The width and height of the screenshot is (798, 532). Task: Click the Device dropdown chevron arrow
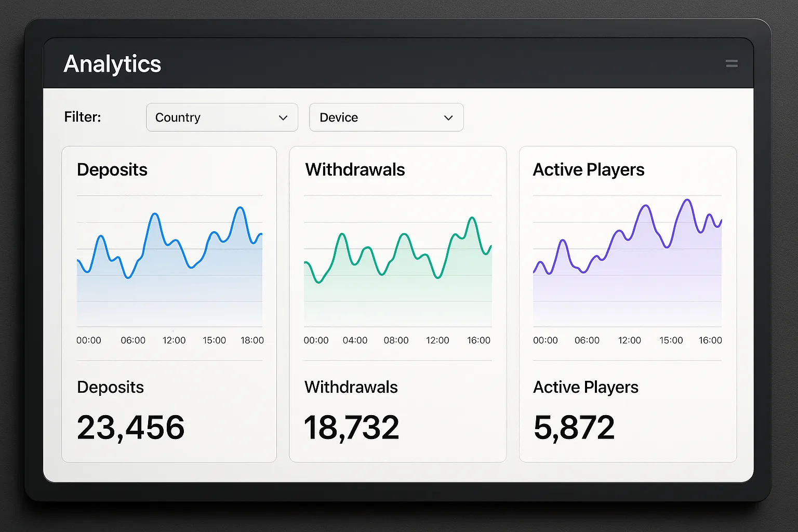(448, 118)
